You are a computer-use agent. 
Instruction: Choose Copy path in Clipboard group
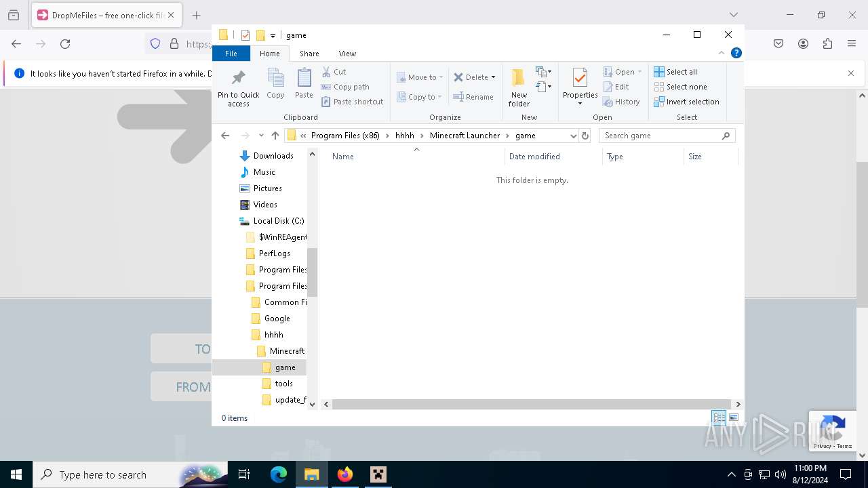click(345, 87)
